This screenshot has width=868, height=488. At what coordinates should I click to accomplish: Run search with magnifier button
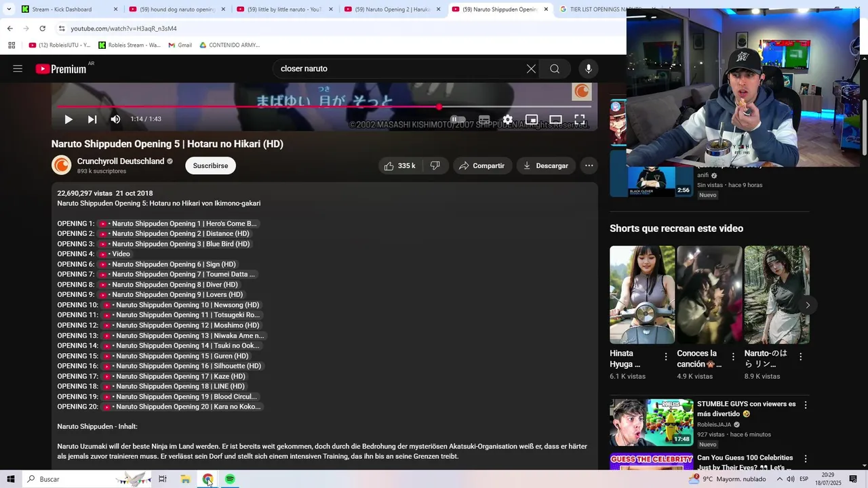pyautogui.click(x=555, y=68)
